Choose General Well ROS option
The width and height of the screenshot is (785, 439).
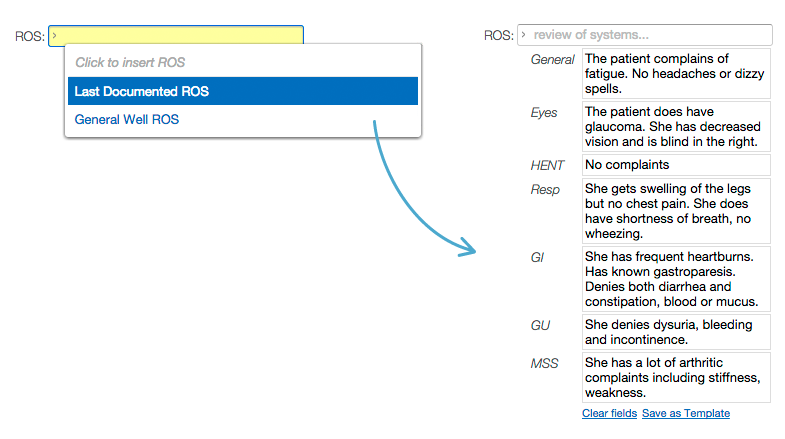127,120
